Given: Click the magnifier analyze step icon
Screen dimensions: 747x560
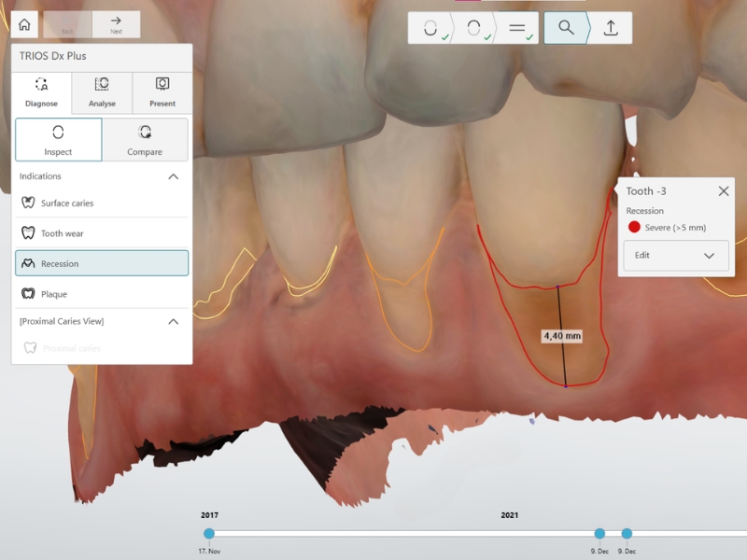Looking at the screenshot, I should coord(566,28).
